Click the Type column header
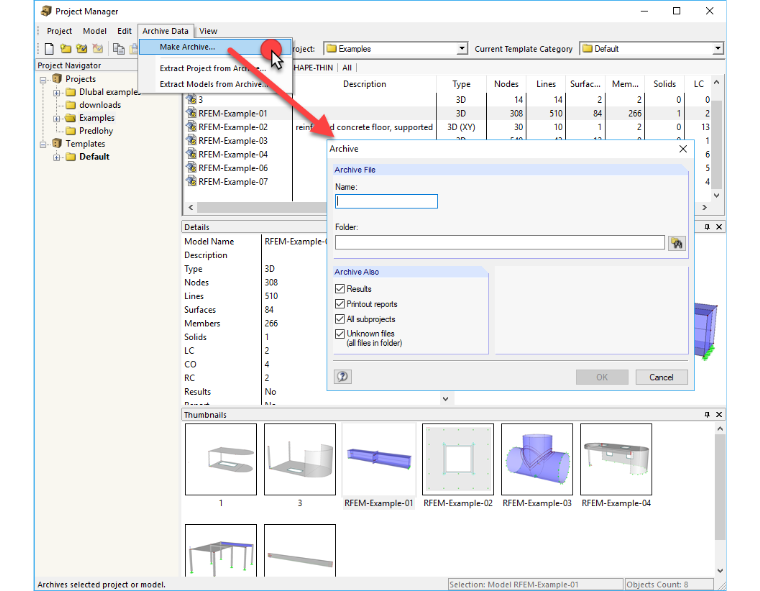This screenshot has width=760, height=591. tap(461, 84)
